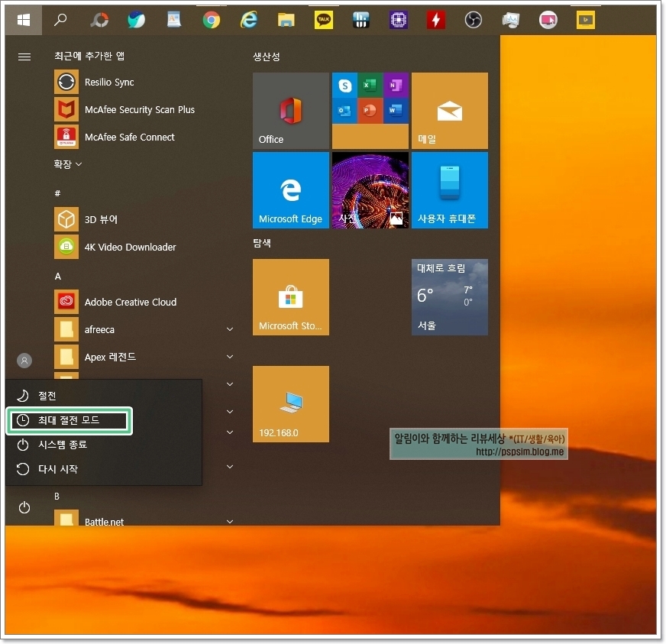The height and width of the screenshot is (644, 666).
Task: Open Excel in the Office apps tile
Action: (370, 86)
